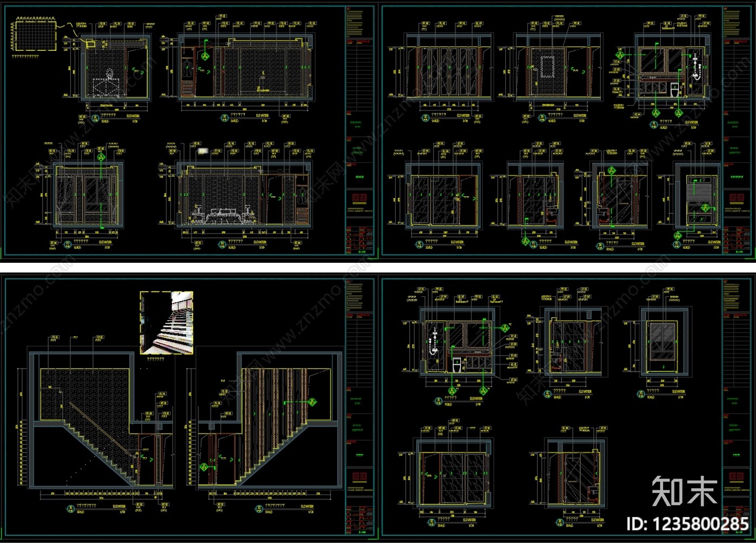This screenshot has width=756, height=545.
Task: Select the yellow grid pattern detail rectangle
Action: point(35,35)
